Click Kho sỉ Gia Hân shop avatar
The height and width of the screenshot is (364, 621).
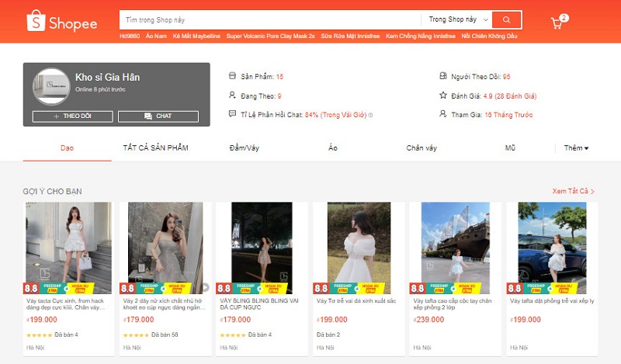52,89
